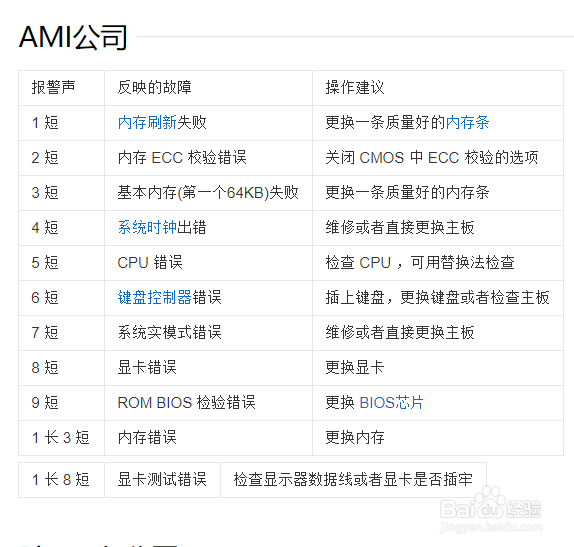
Task: Click 维修或者直接更换主板 in 7 短 row
Action: [438, 333]
